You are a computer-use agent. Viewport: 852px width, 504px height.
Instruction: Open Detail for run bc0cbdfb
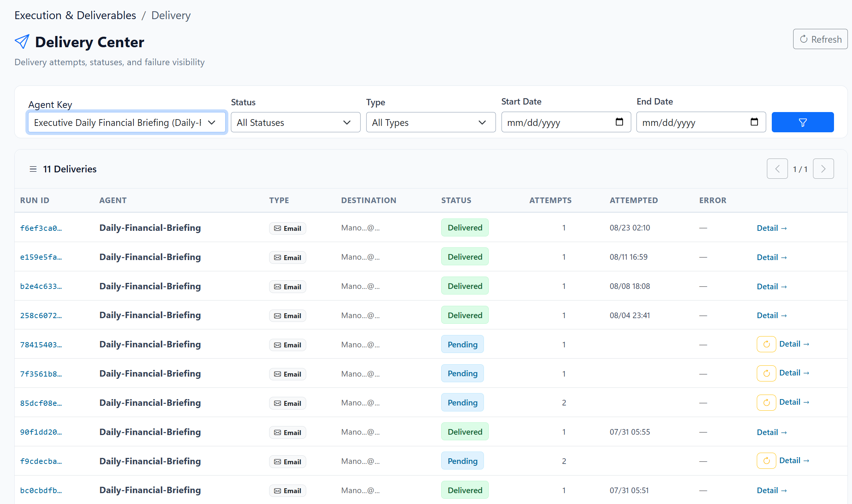(x=772, y=490)
